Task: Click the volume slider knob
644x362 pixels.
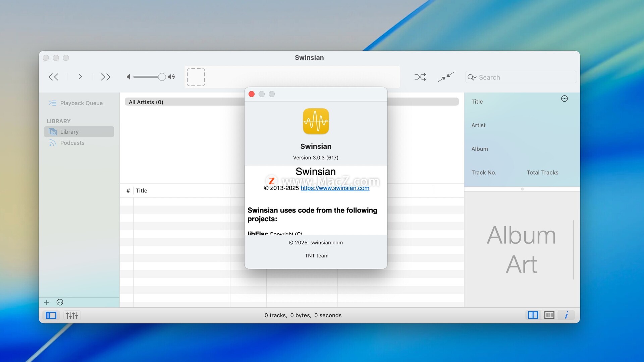Action: [x=162, y=77]
